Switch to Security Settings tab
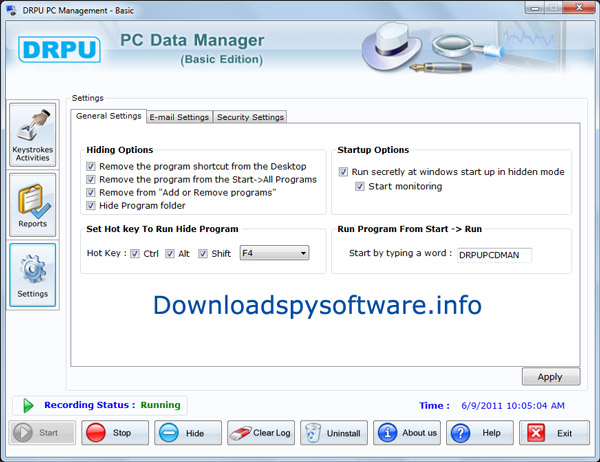Viewport: 600px width, 462px height. [x=250, y=117]
